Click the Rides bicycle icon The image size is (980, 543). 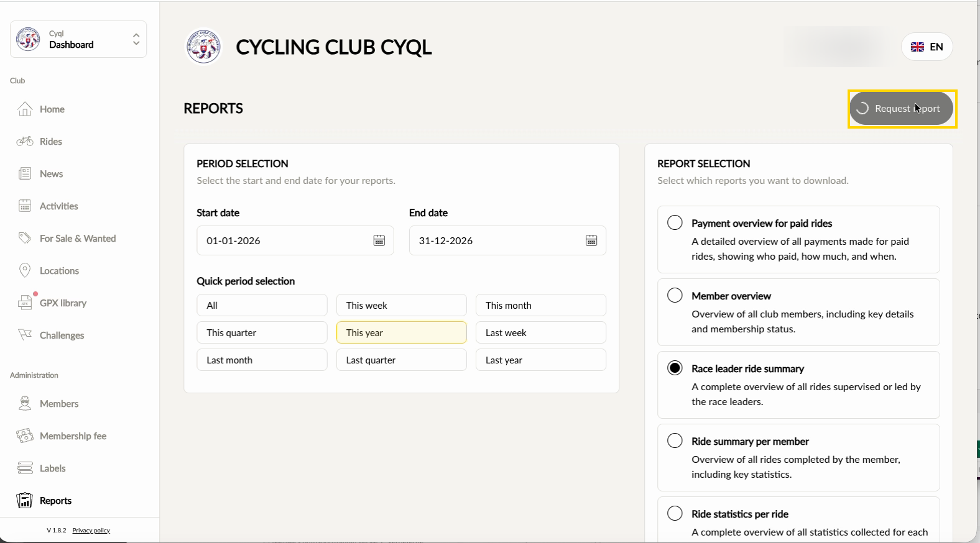pyautogui.click(x=25, y=142)
